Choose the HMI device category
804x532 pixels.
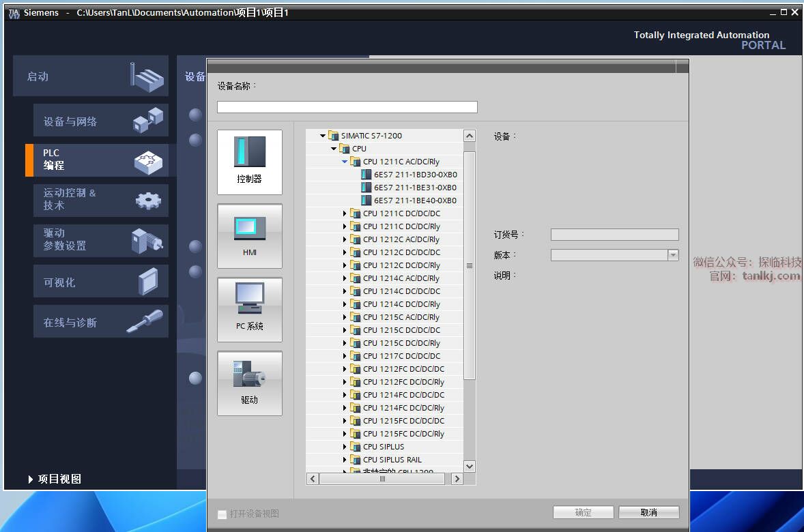click(x=250, y=236)
